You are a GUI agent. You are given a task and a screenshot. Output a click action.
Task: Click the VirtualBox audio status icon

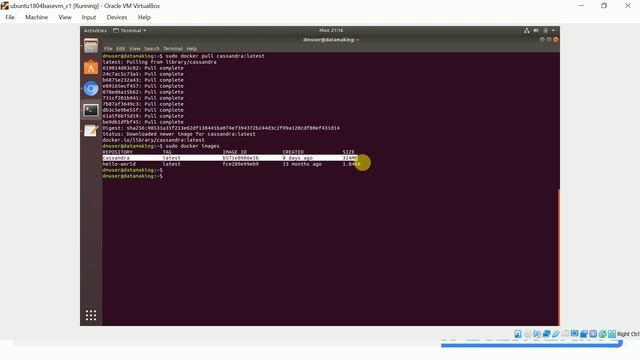(537, 334)
